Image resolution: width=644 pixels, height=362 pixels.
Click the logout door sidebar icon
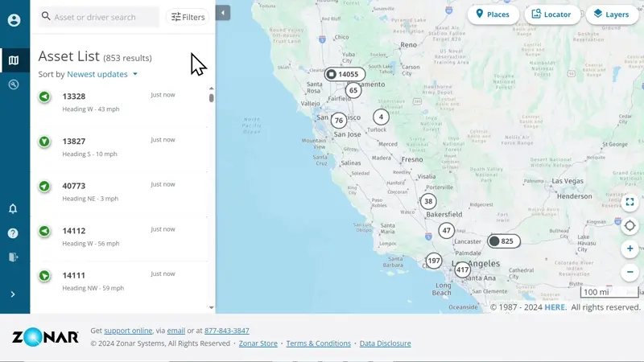click(13, 257)
